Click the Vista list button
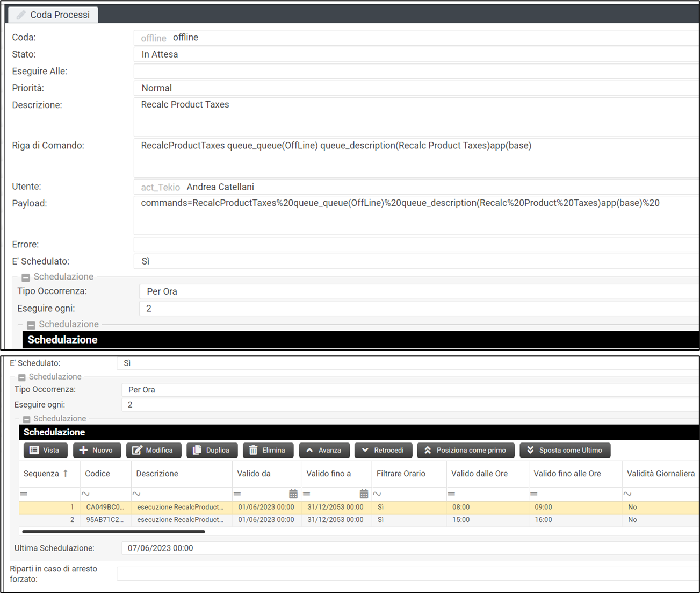The width and height of the screenshot is (700, 593). (x=45, y=450)
